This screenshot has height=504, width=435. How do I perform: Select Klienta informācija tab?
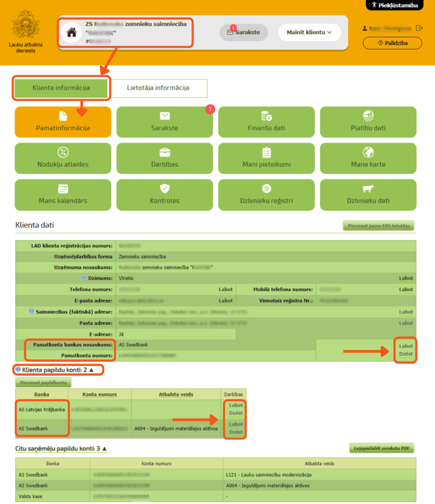coord(61,88)
